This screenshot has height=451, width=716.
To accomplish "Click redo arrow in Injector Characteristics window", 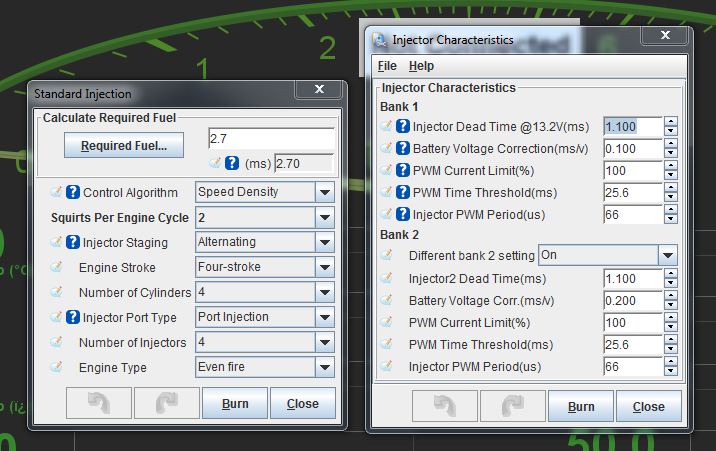I will (x=512, y=406).
